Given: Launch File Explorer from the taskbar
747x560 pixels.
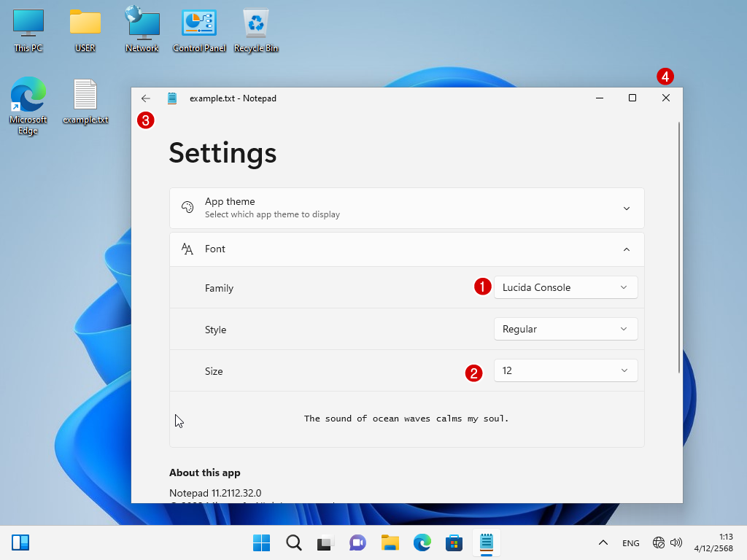Looking at the screenshot, I should 390,542.
